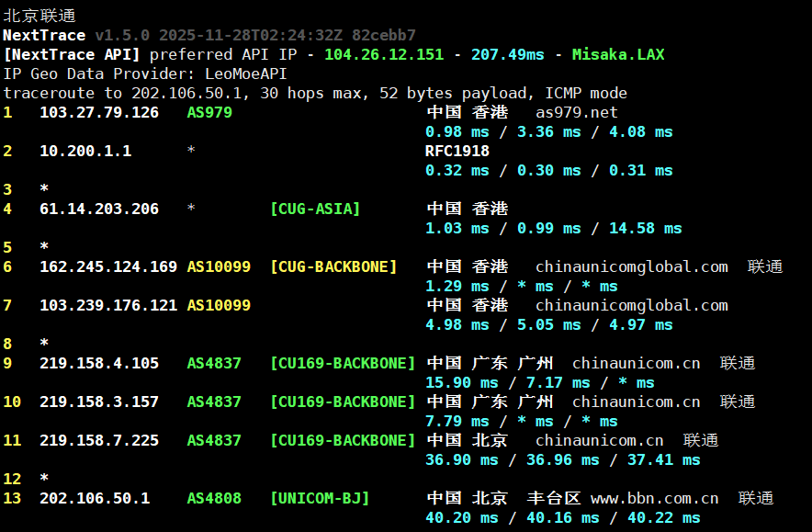The width and height of the screenshot is (812, 532).
Task: Click the NextTrace title text
Action: tap(44, 35)
